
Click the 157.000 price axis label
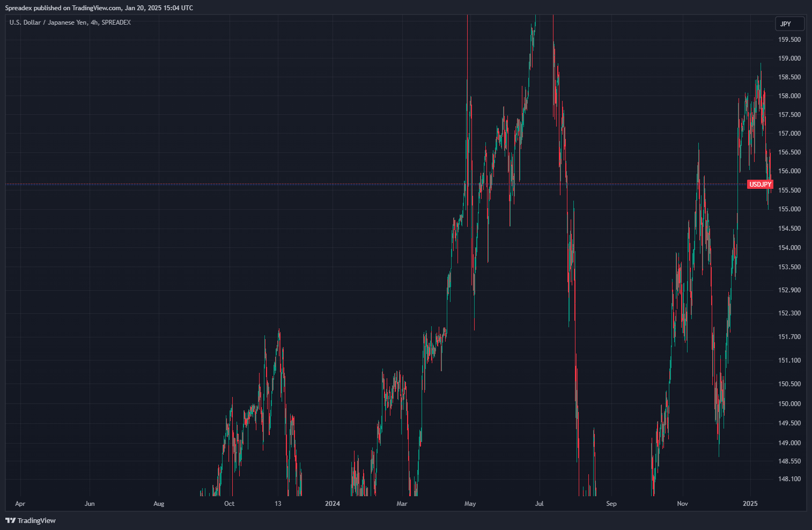pyautogui.click(x=789, y=134)
